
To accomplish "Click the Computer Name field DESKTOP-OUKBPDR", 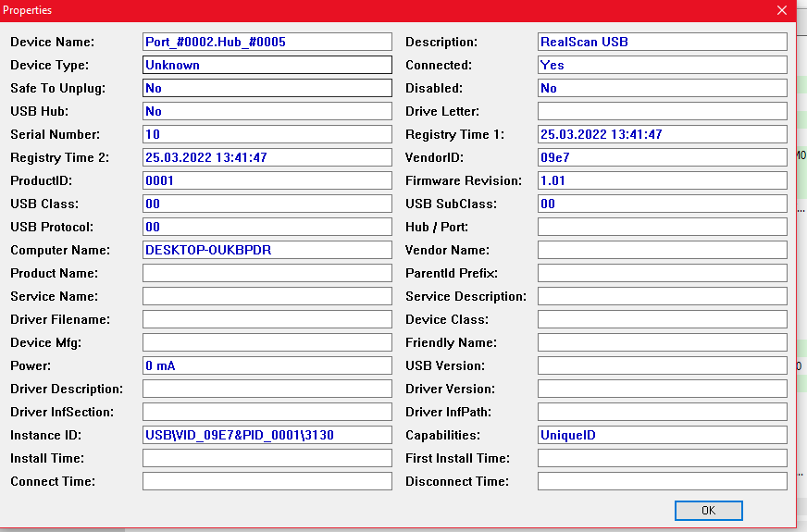I will (x=267, y=250).
